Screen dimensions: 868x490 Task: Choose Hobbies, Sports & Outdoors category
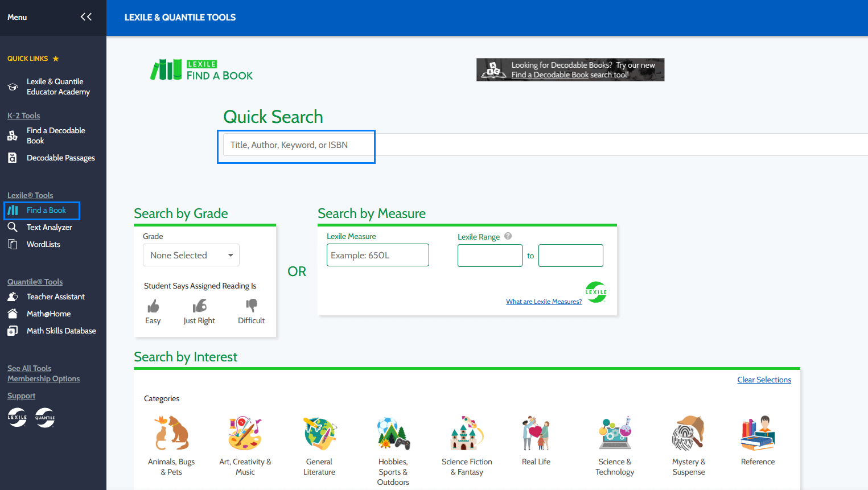[x=393, y=451]
